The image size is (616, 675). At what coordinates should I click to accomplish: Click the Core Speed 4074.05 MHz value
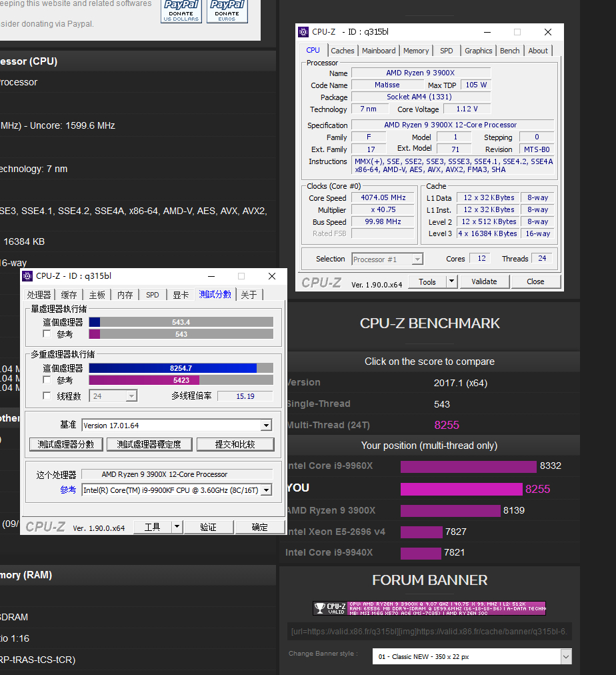coord(383,197)
